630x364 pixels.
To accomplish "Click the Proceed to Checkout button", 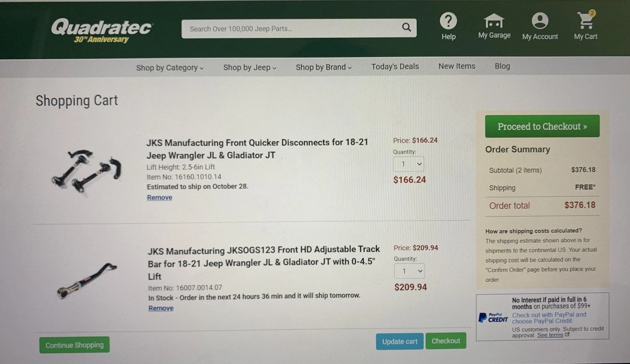I will tap(542, 126).
